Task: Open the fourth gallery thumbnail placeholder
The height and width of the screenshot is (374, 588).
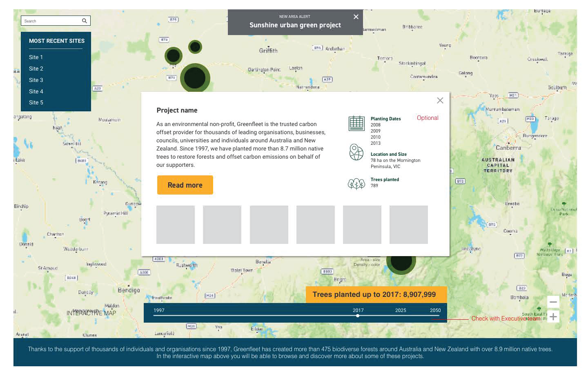Action: point(316,225)
